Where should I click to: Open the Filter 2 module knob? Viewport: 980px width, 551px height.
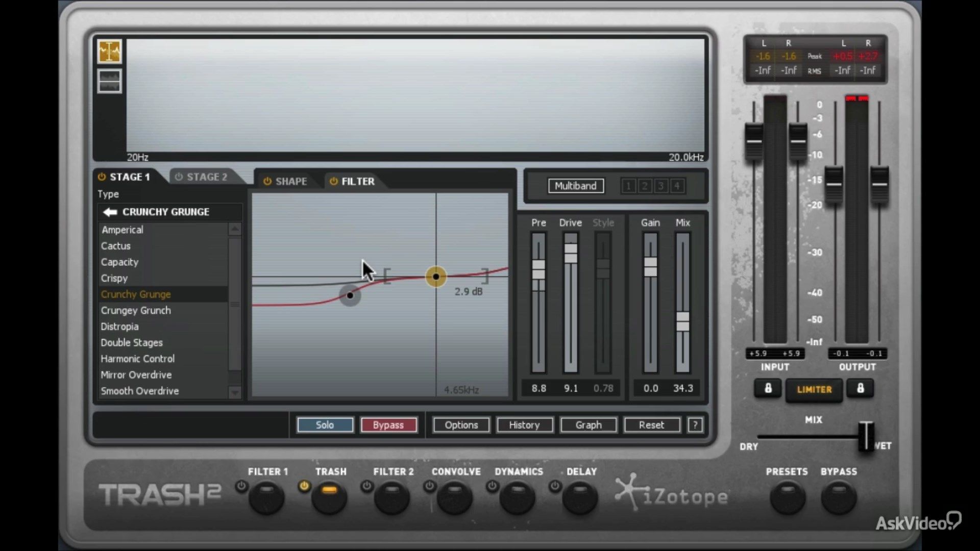[x=392, y=498]
